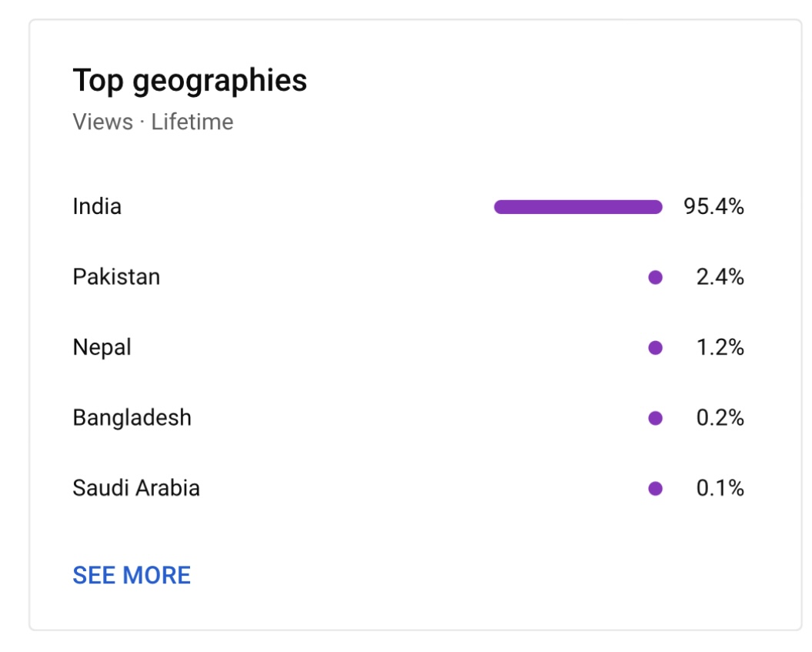
Task: Click the 0.1% value for Saudi Arabia
Action: 720,488
